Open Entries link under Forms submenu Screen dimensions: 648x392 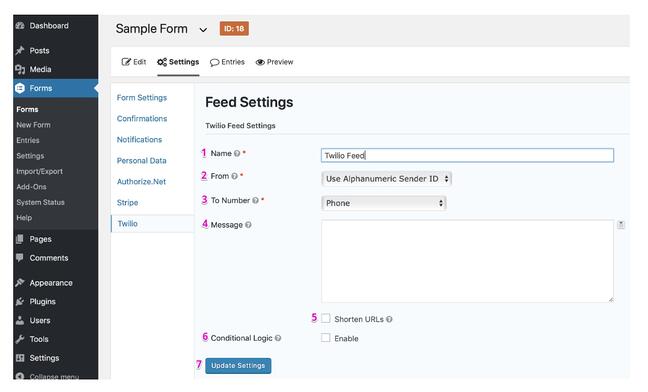pyautogui.click(x=28, y=140)
